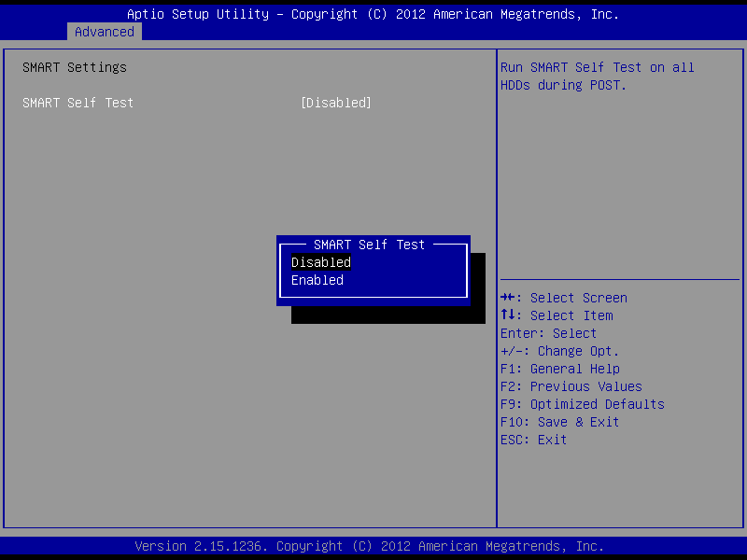Screen dimensions: 747x560
Task: Select the SMART Self Test setting label
Action: pos(78,103)
